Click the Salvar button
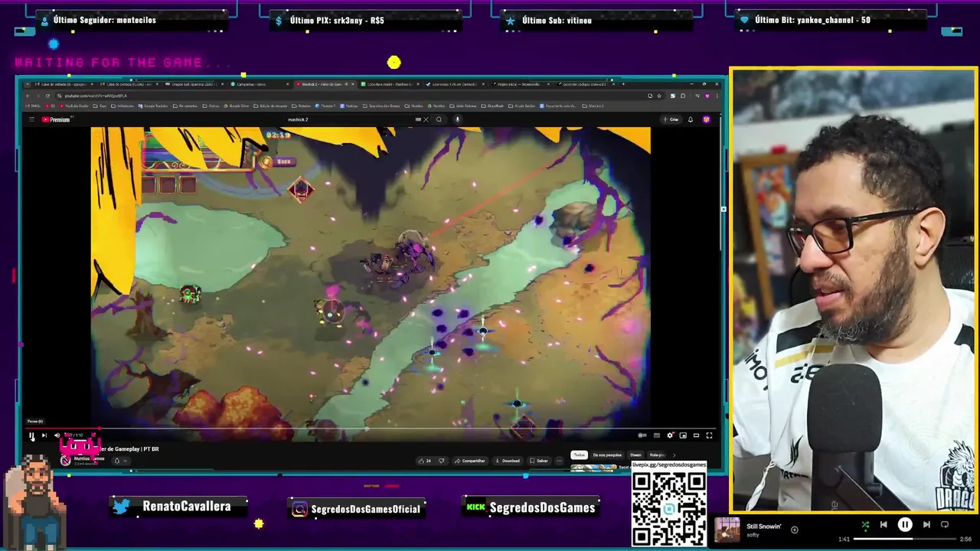The image size is (980, 551). point(539,461)
